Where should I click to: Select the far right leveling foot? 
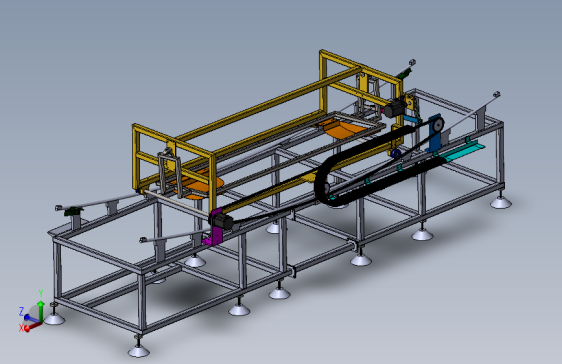coord(501,202)
